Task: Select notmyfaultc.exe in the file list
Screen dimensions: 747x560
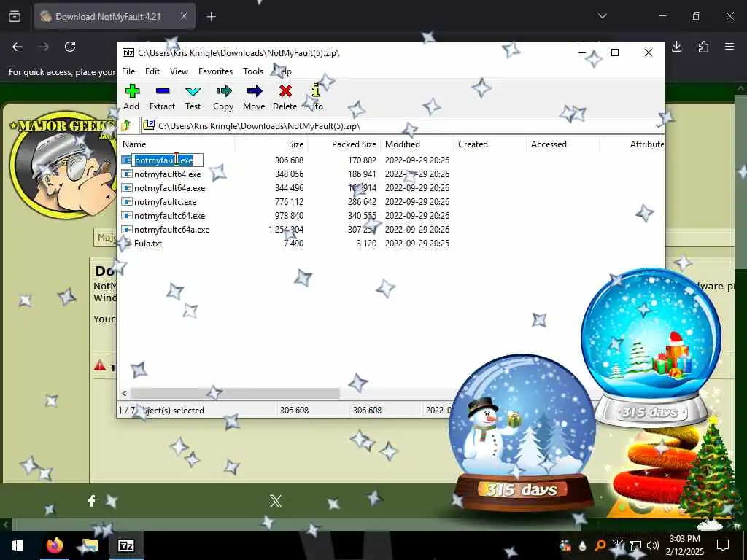Action: coord(166,202)
